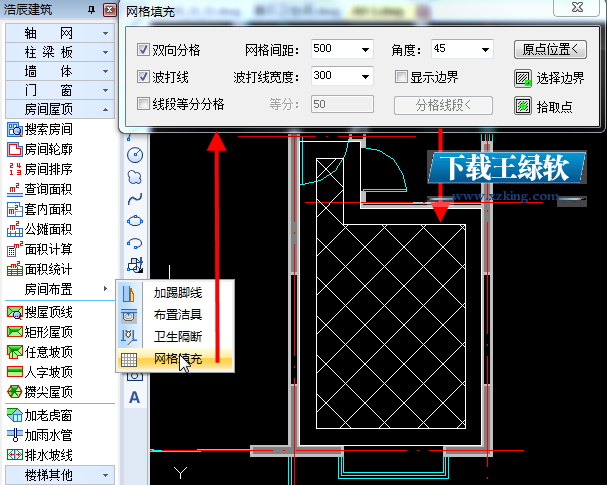Open the 加老虎窗 dormer window tool

pos(40,415)
